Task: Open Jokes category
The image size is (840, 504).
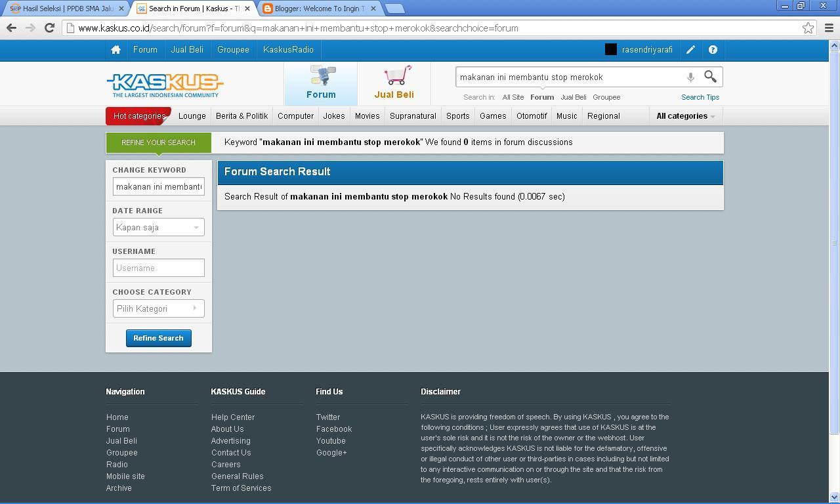Action: (334, 116)
